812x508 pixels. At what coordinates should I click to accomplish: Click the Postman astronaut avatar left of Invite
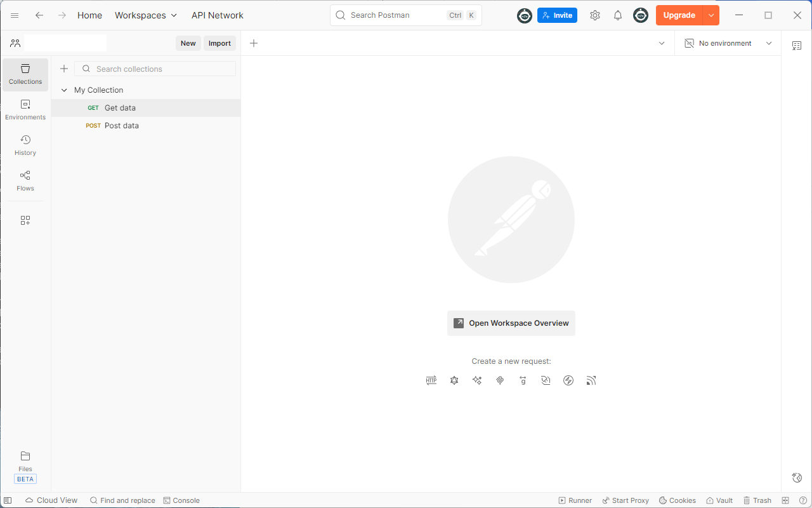point(525,15)
